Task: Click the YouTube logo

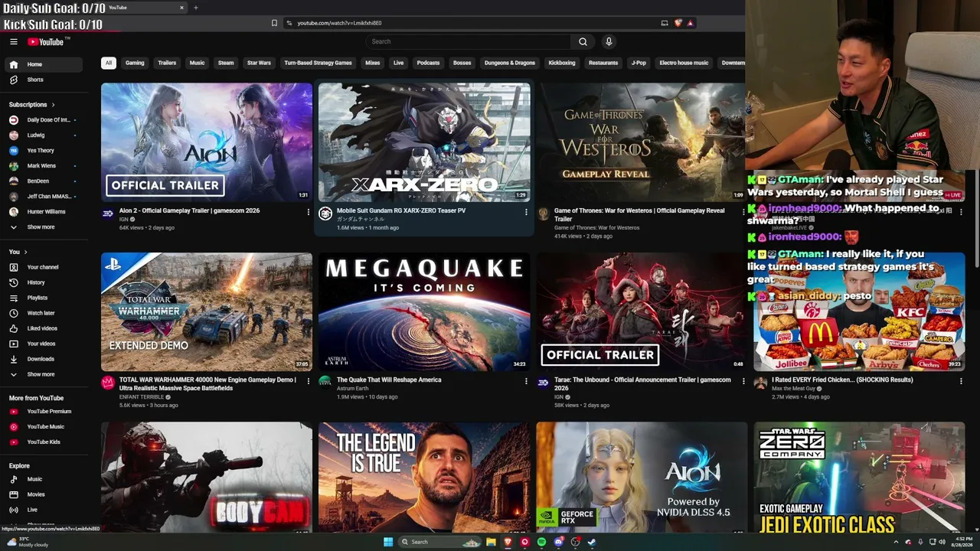Action: (46, 42)
